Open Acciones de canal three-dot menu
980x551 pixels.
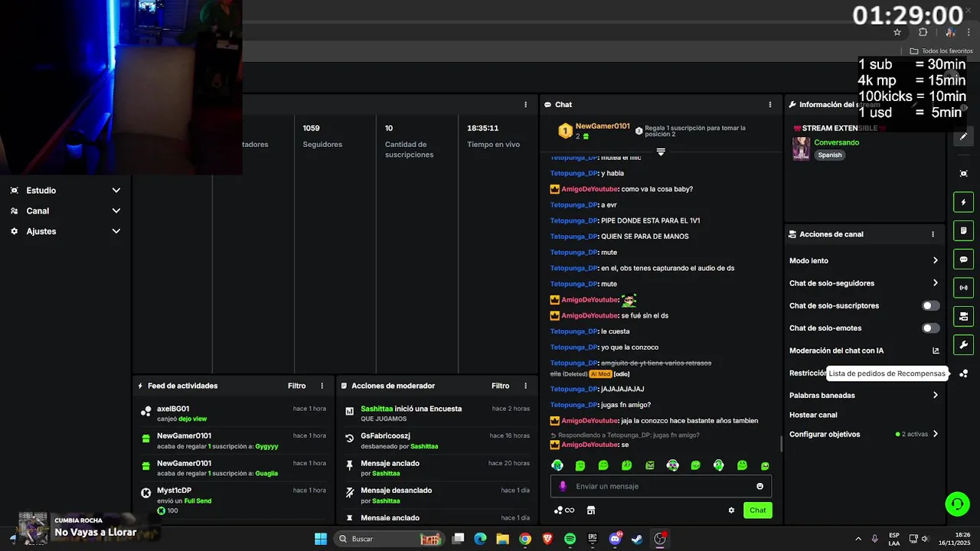(x=933, y=234)
